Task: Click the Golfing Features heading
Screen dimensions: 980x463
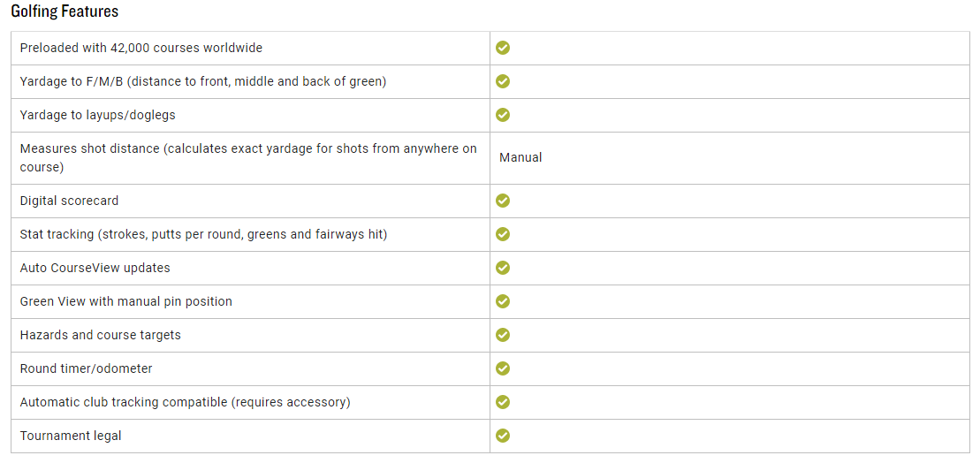Action: coord(65,11)
